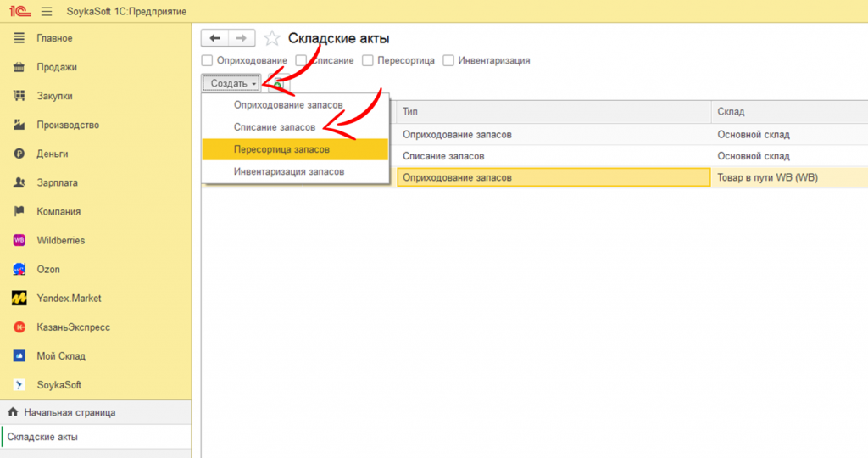Expand the Создать dropdown button
868x458 pixels.
231,83
